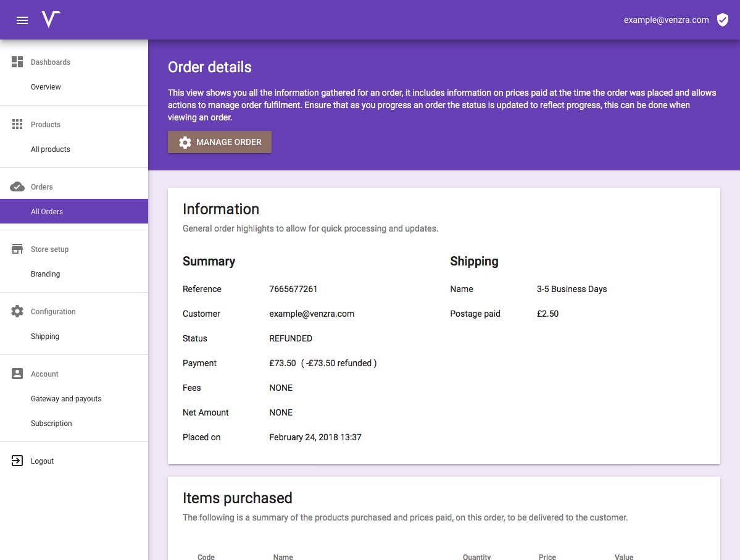The image size is (740, 560).
Task: Click the Venzra V logo
Action: point(51,19)
